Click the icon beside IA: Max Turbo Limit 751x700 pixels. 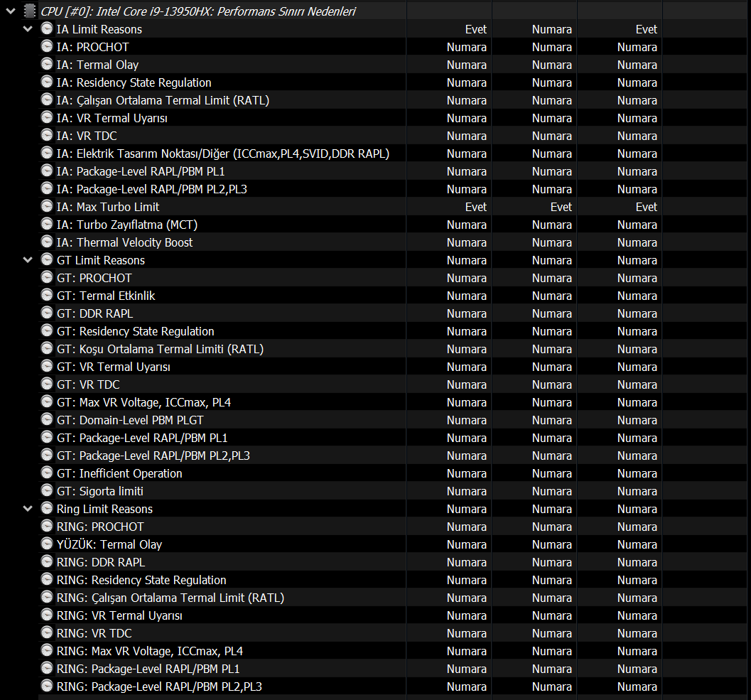point(46,206)
